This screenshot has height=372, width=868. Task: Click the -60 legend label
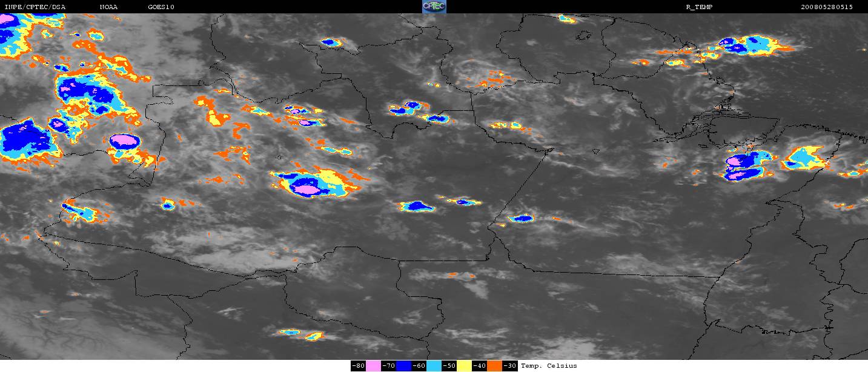coord(419,366)
